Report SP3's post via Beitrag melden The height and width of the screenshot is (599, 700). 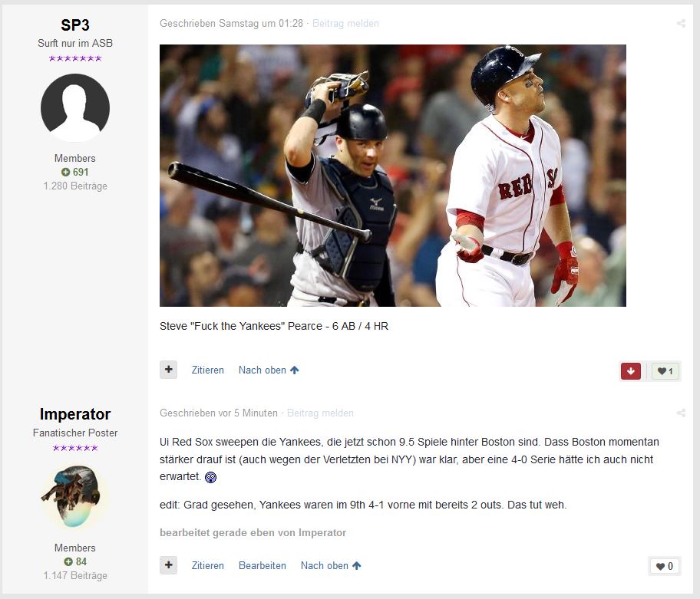pos(345,23)
